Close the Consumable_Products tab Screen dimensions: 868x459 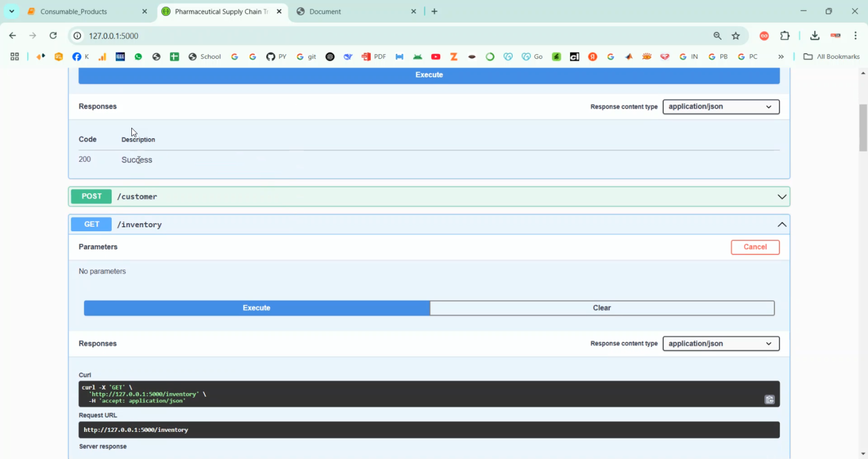click(145, 12)
